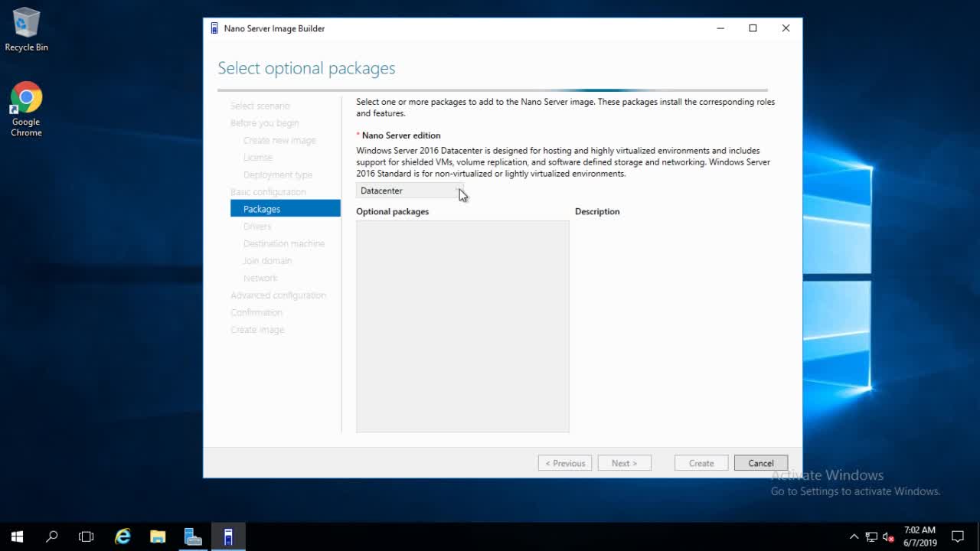The image size is (980, 551).
Task: Open Google Chrome desktop shortcut
Action: pyautogui.click(x=26, y=109)
